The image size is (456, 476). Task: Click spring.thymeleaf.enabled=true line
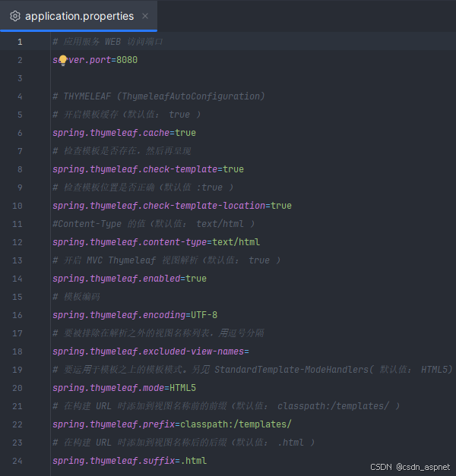[x=129, y=279]
